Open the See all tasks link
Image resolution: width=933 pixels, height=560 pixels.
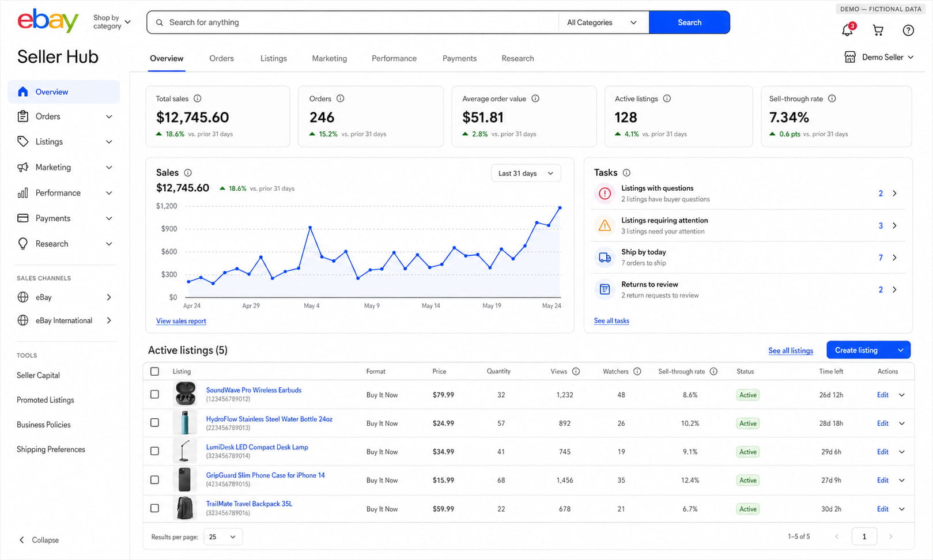[611, 321]
